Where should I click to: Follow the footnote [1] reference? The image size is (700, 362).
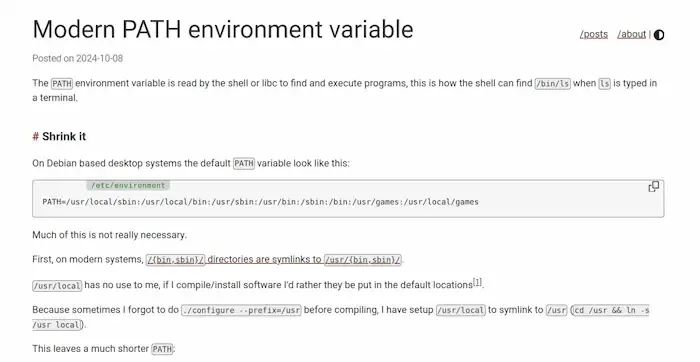[477, 282]
